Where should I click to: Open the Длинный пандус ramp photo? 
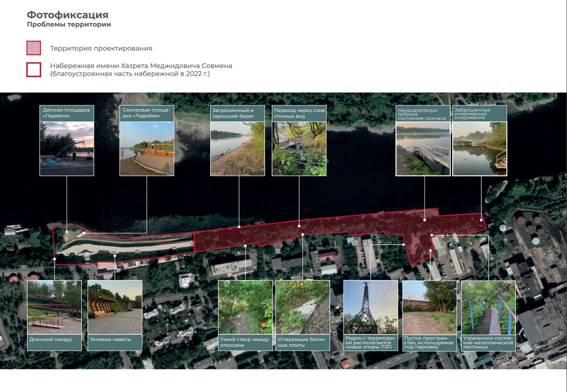(54, 307)
